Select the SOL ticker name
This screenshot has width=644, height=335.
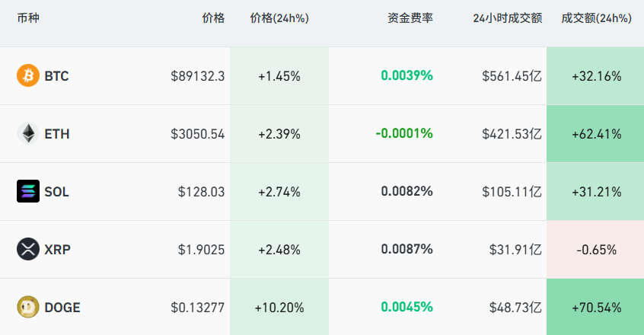click(x=56, y=192)
